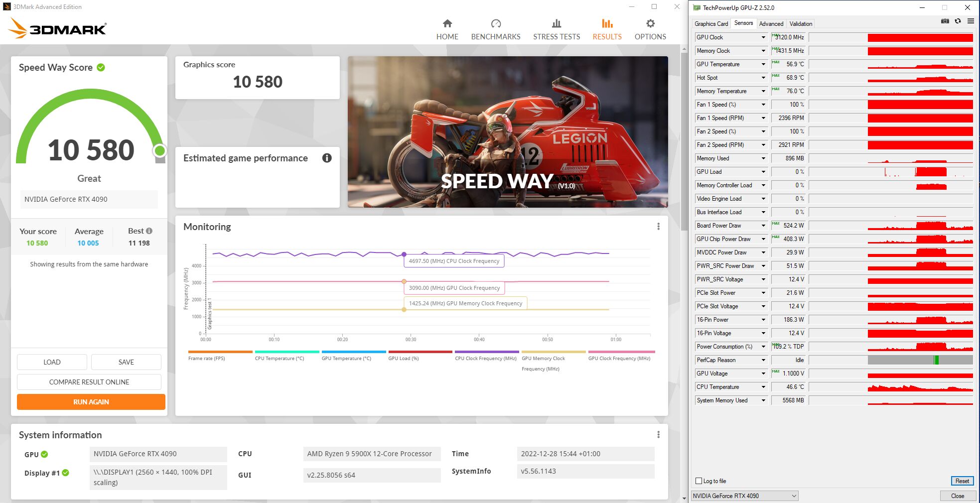Toggle CPU Temperature legend in Monitoring
This screenshot has height=503, width=980.
click(x=287, y=355)
